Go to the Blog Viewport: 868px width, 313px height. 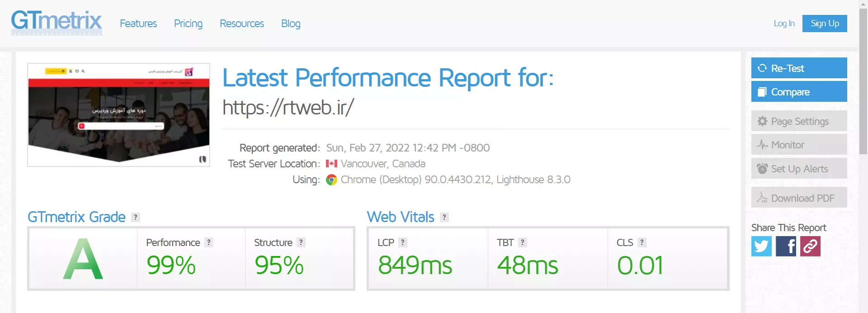click(291, 24)
